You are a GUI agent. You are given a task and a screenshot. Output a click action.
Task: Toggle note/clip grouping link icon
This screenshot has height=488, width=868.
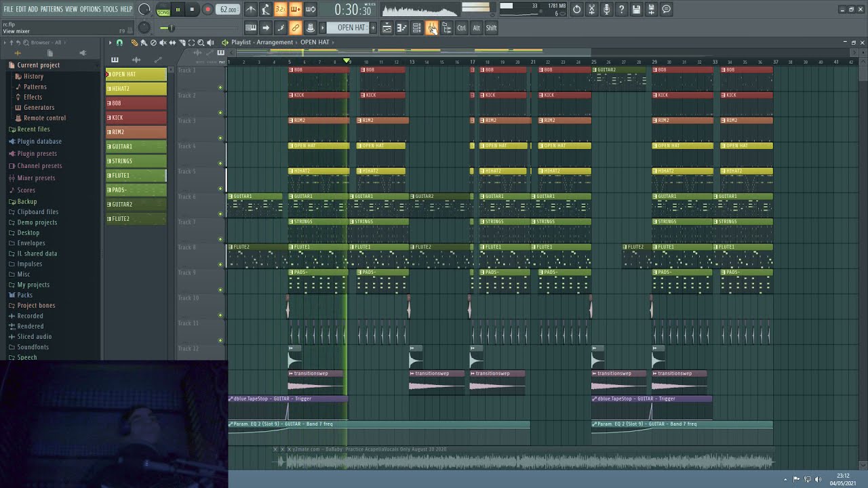295,28
